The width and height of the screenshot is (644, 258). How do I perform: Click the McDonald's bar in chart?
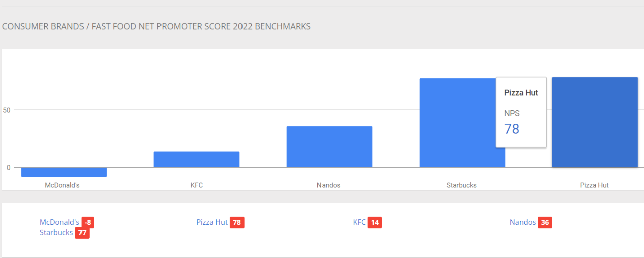[x=64, y=172]
